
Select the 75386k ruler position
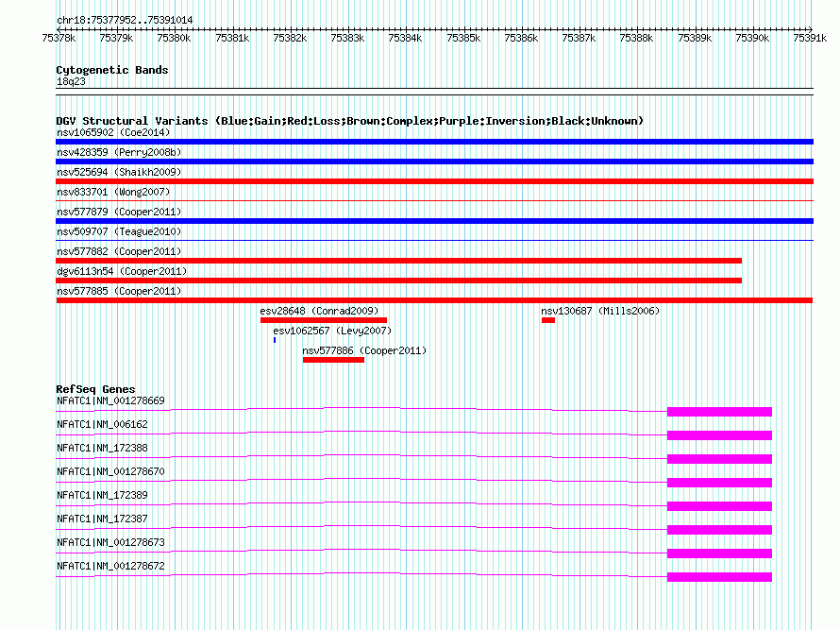pyautogui.click(x=521, y=38)
